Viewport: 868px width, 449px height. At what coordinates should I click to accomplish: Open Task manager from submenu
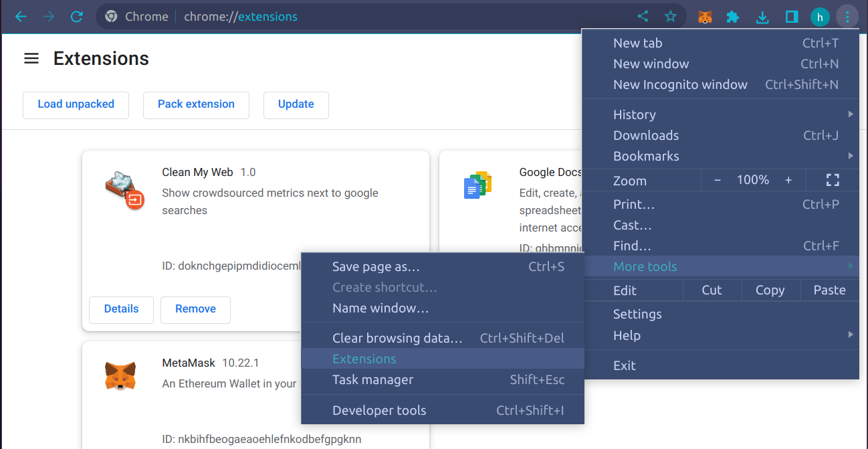coord(443,379)
